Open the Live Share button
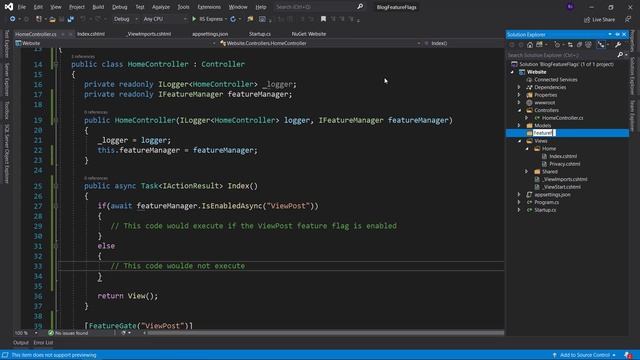Screen dimensions: 640x360 tap(599, 20)
